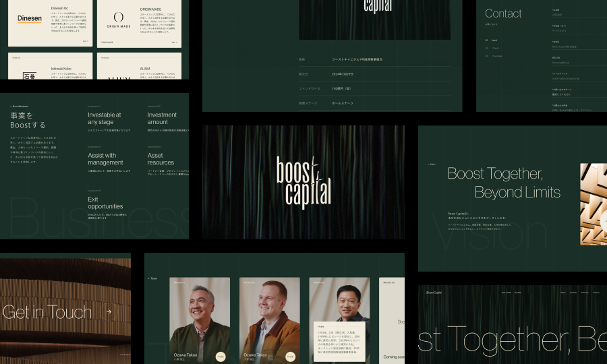Click the Ishimaki Kobo boxed kanji logo

click(30, 75)
